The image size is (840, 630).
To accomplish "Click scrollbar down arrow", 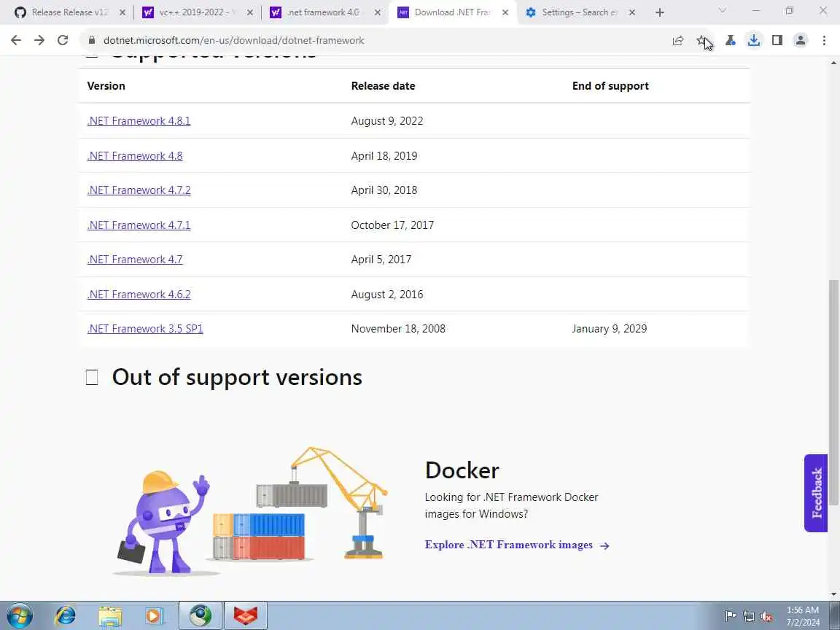I will coord(833,594).
